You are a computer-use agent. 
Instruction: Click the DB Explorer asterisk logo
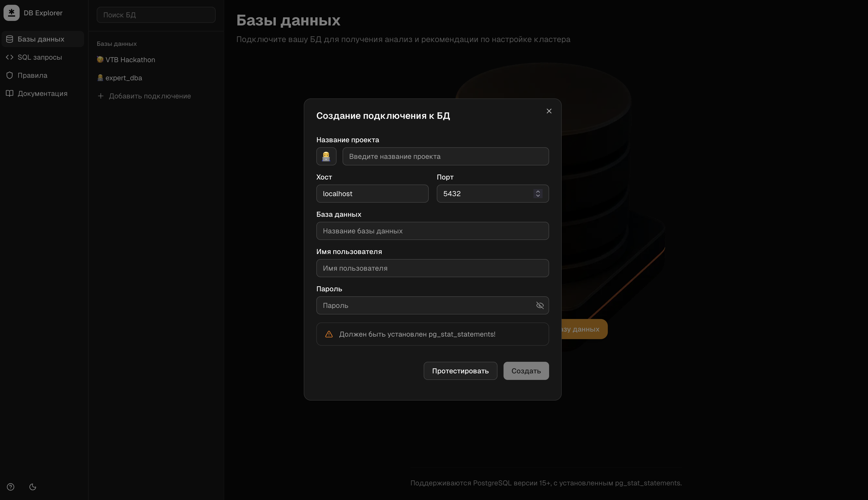pyautogui.click(x=11, y=13)
